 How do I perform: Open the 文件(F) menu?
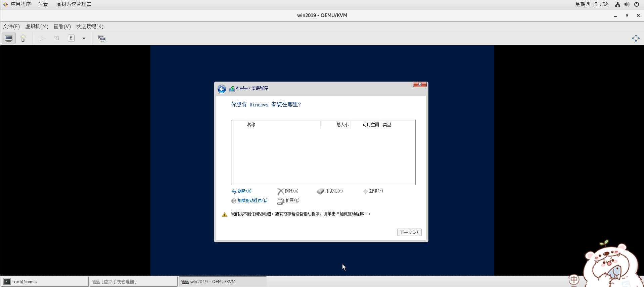[11, 26]
